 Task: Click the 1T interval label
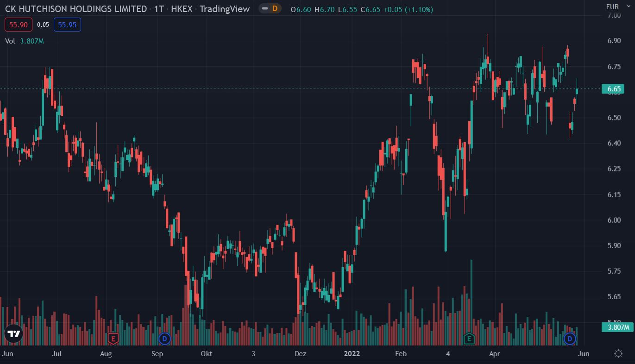(x=159, y=9)
